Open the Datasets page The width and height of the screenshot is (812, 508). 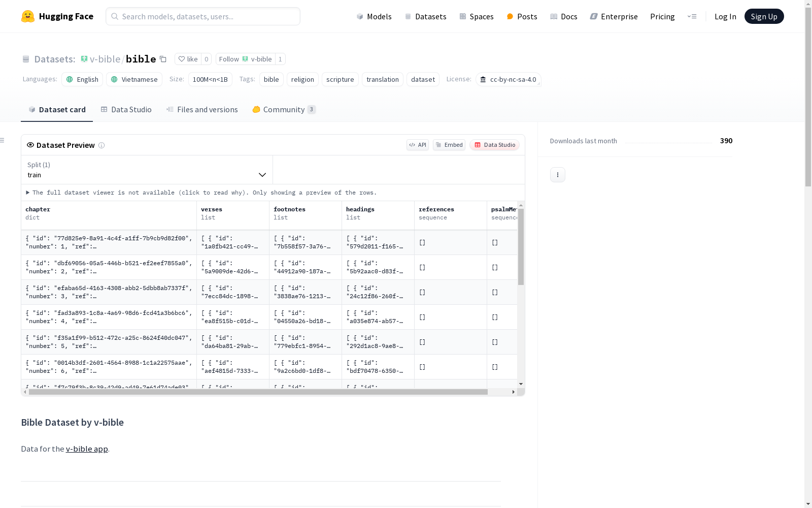coord(425,16)
